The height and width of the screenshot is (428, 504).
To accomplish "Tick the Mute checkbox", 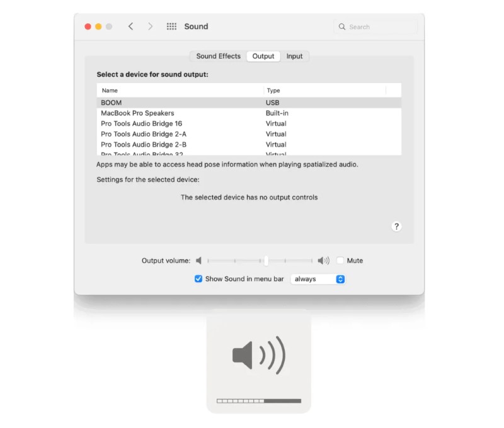I will [x=340, y=261].
